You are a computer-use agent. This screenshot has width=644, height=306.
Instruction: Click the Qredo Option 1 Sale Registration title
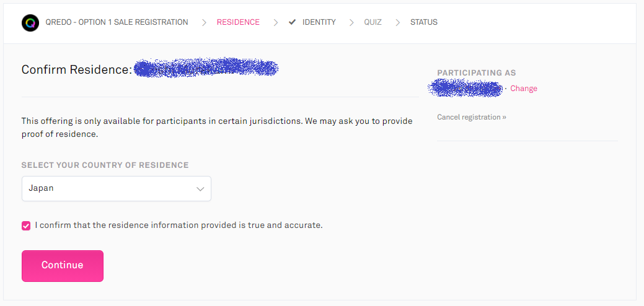tap(117, 22)
